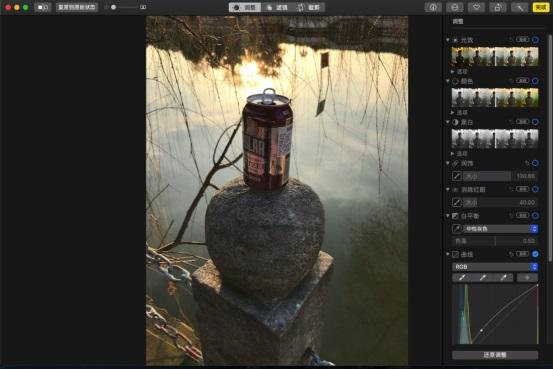Toggle the Light adjustment enable circle
This screenshot has height=369, width=553.
pos(535,40)
